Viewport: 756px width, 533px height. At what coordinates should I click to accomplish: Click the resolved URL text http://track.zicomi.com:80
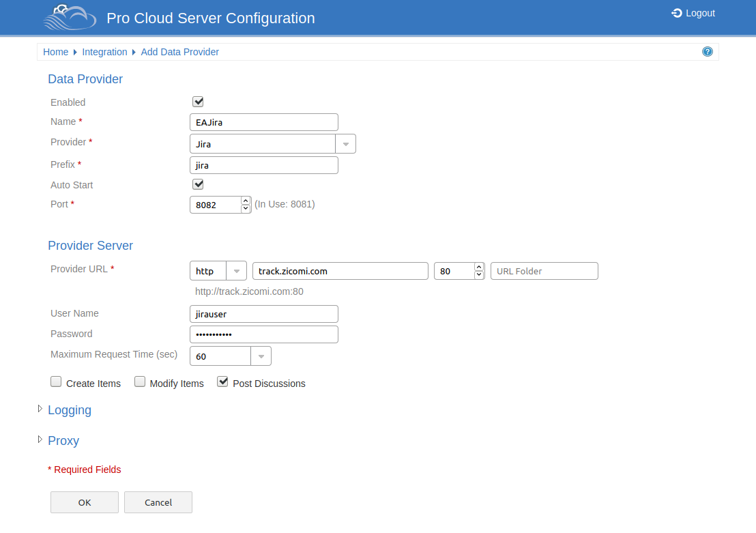pyautogui.click(x=249, y=291)
